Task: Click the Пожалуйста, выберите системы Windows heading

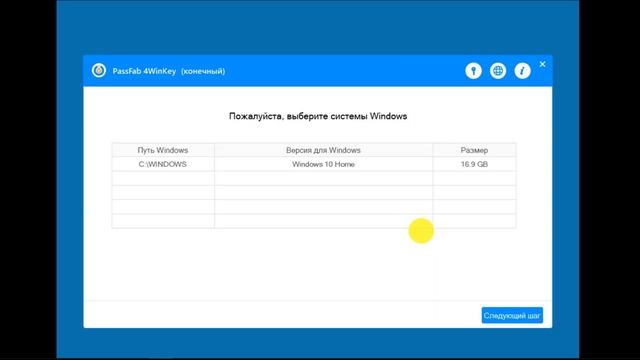Action: pyautogui.click(x=318, y=116)
